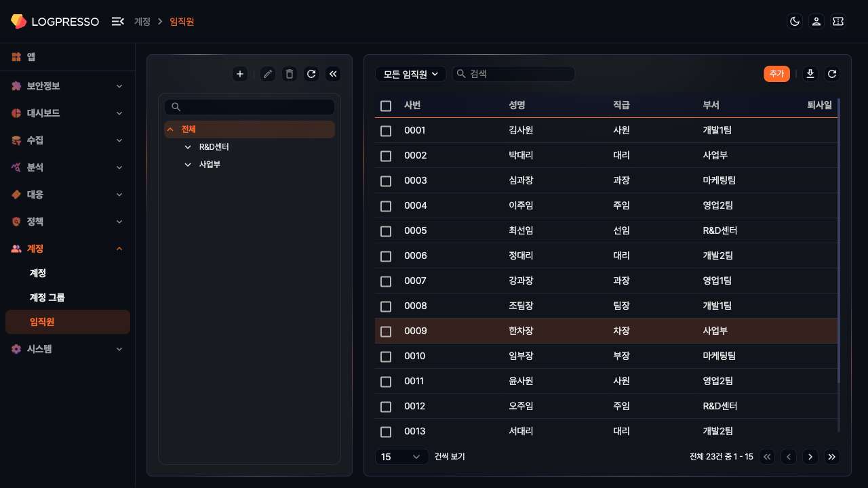Delete department using trash icon

(x=290, y=74)
